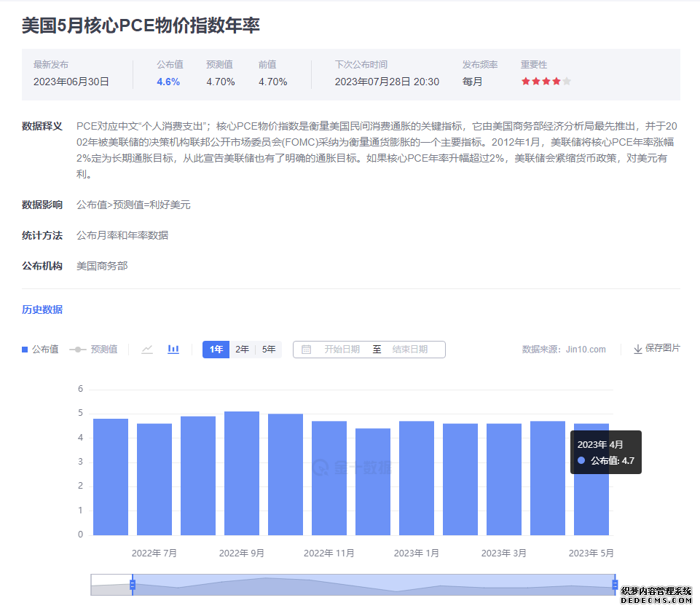
Task: Click the 2023年 1月 axis label
Action: 417,553
